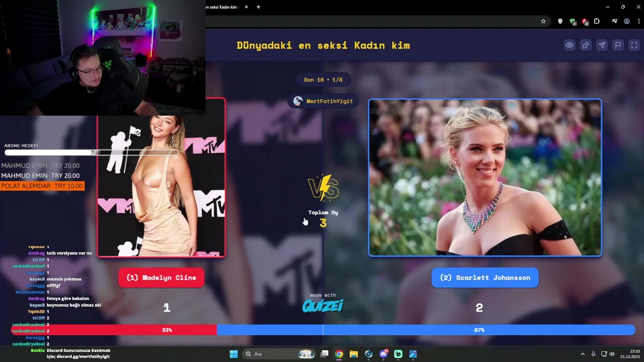Click the chat message 'boynumuz bağlı olmaz abi'

click(x=74, y=305)
